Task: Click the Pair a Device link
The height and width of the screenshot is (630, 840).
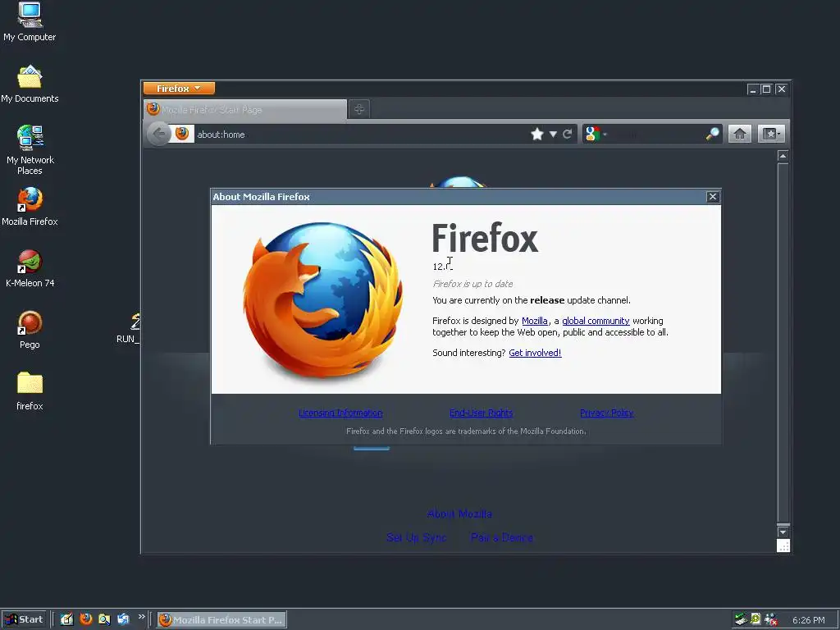Action: click(502, 537)
